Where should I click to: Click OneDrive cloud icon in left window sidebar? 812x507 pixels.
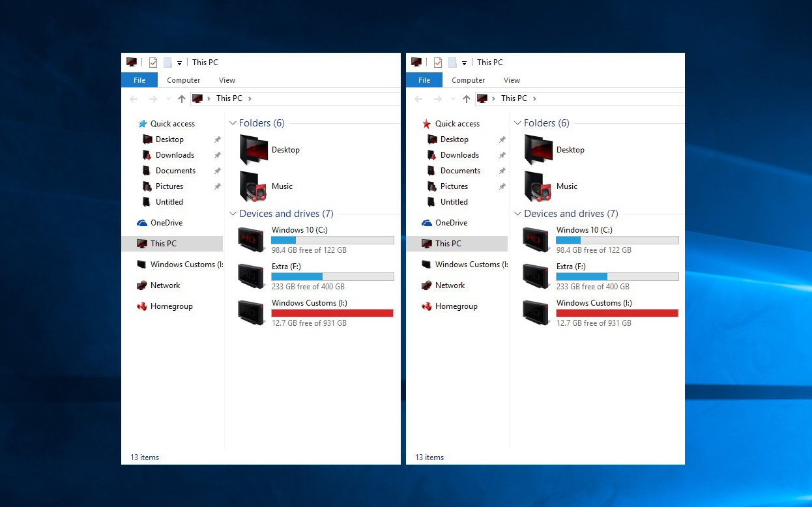tap(142, 223)
